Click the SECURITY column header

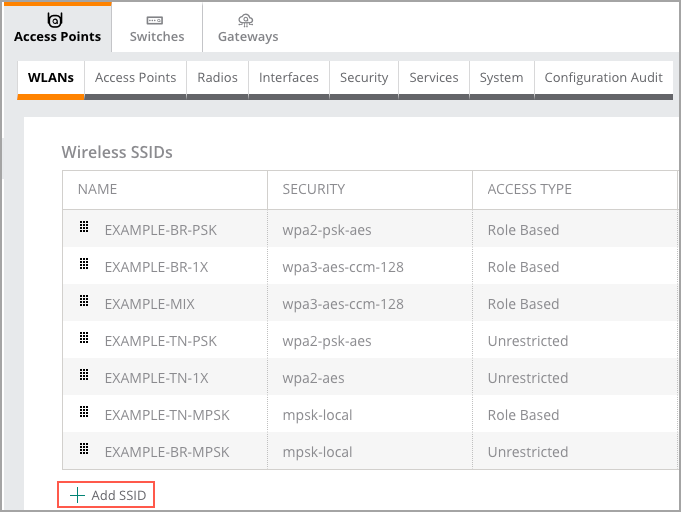(314, 189)
